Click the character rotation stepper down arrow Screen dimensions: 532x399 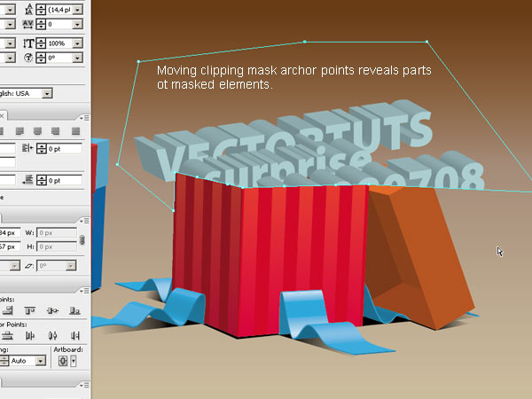point(41,60)
